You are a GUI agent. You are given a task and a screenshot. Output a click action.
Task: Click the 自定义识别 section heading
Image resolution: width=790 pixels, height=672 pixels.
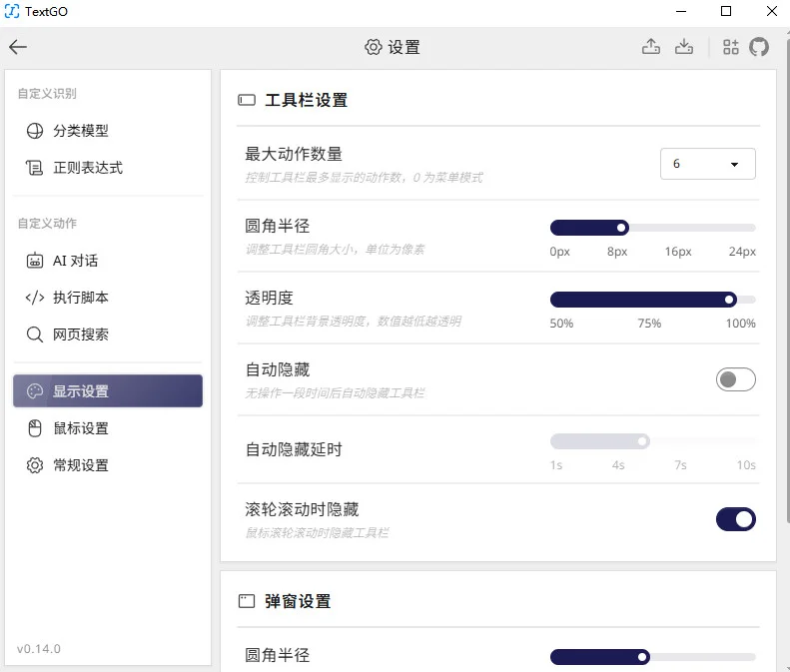[47, 94]
